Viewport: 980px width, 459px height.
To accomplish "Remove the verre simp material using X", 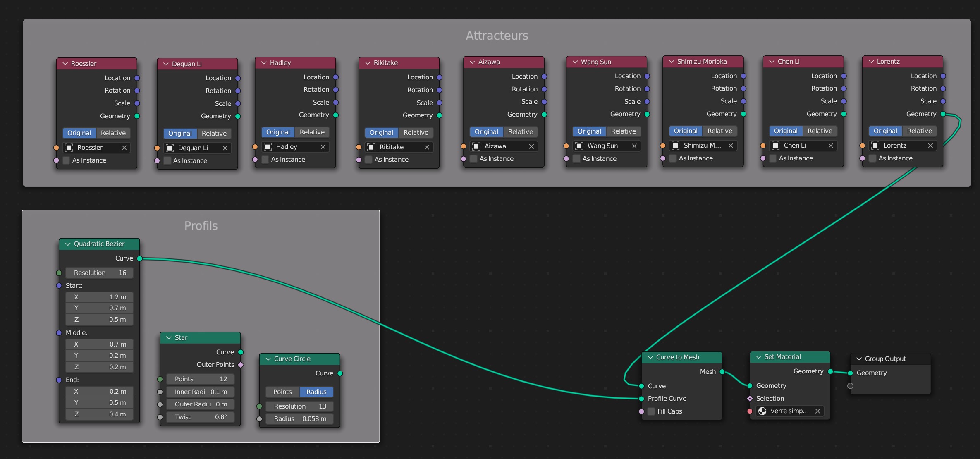I will coord(817,411).
